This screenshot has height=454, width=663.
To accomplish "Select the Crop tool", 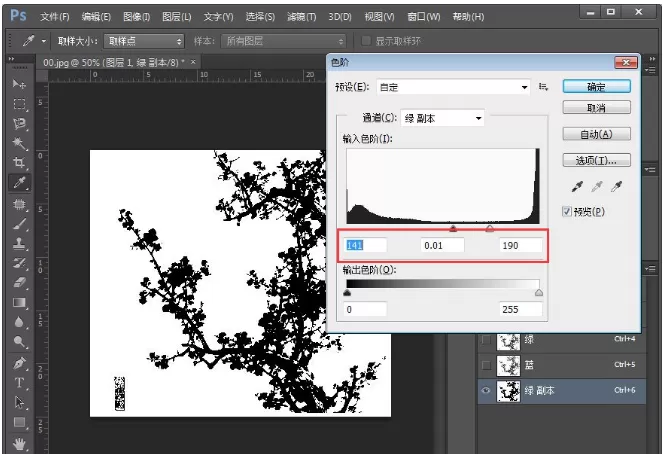I will tap(19, 162).
